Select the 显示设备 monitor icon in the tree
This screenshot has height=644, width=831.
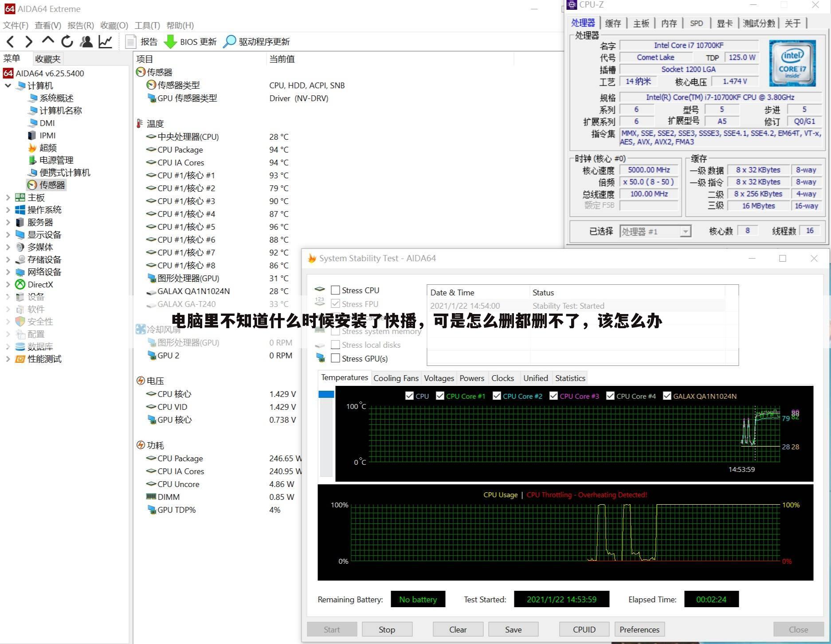pos(20,235)
